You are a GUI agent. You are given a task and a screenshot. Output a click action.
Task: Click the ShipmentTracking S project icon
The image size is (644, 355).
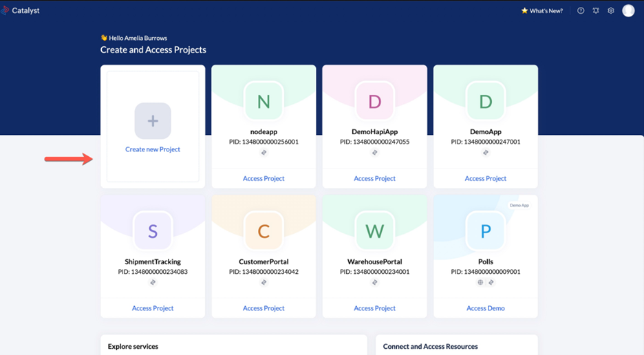(x=153, y=232)
